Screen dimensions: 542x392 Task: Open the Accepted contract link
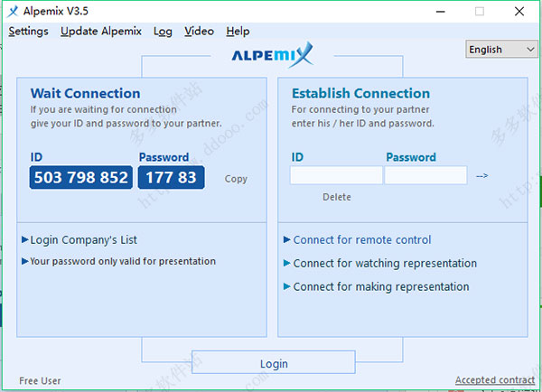point(495,380)
